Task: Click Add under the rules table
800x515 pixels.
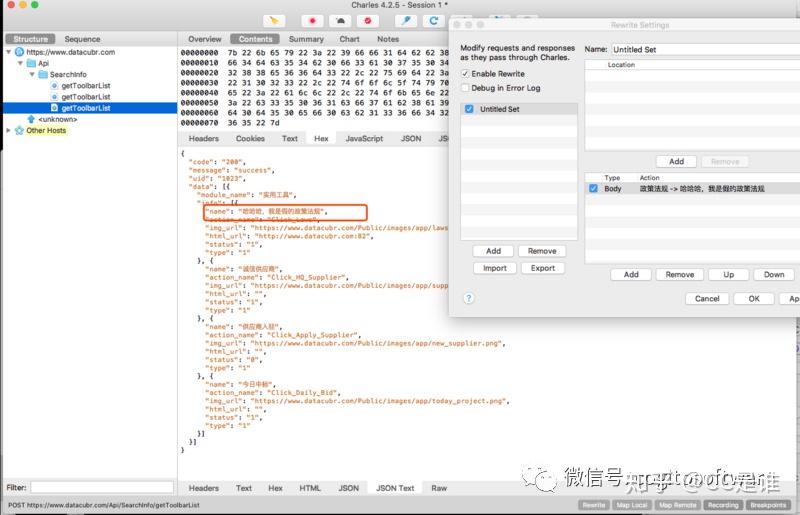Action: coord(631,275)
